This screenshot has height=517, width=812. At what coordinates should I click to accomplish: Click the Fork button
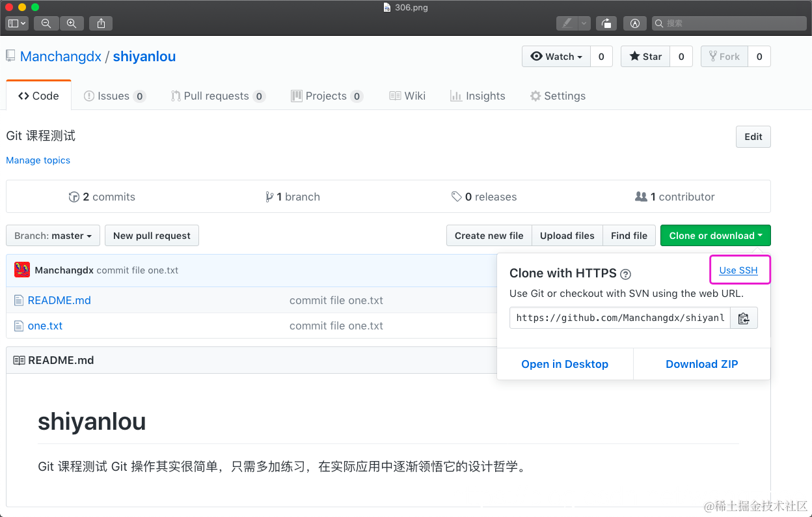pyautogui.click(x=724, y=57)
